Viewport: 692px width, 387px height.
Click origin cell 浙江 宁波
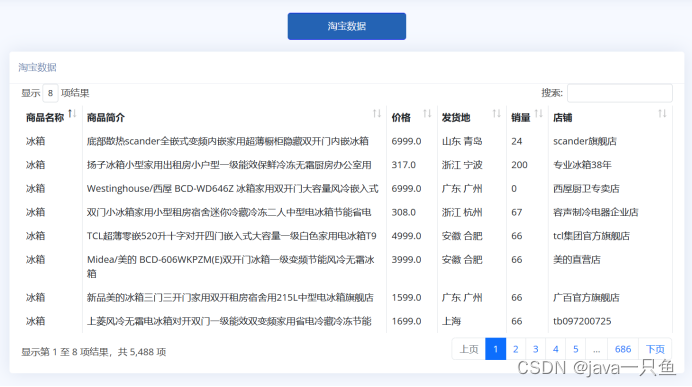pyautogui.click(x=462, y=165)
